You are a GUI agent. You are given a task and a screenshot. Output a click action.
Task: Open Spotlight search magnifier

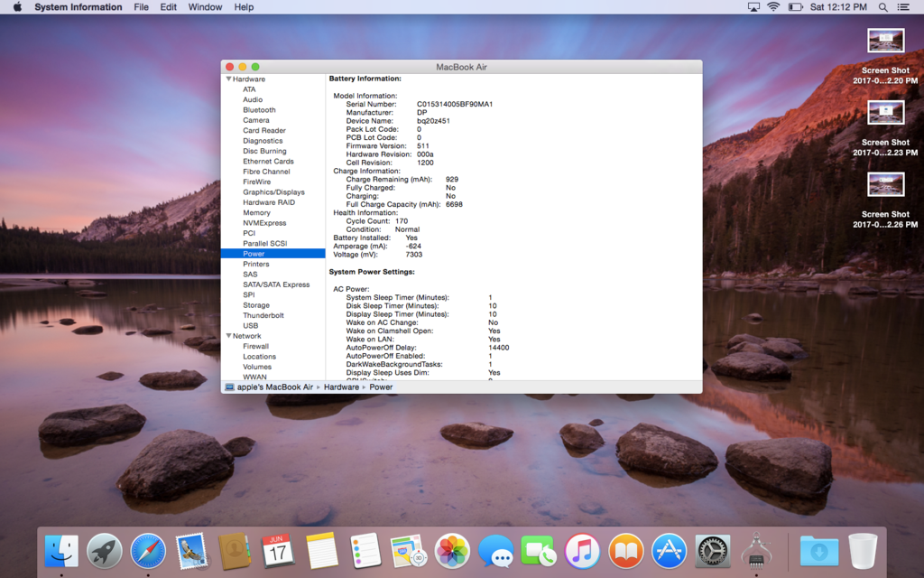[x=882, y=7]
